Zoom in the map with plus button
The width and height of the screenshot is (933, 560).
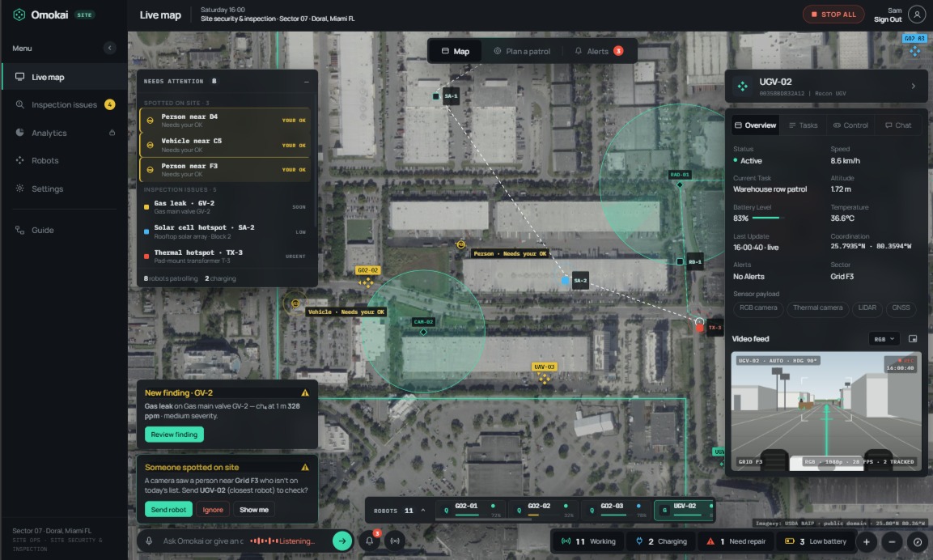[x=867, y=541]
